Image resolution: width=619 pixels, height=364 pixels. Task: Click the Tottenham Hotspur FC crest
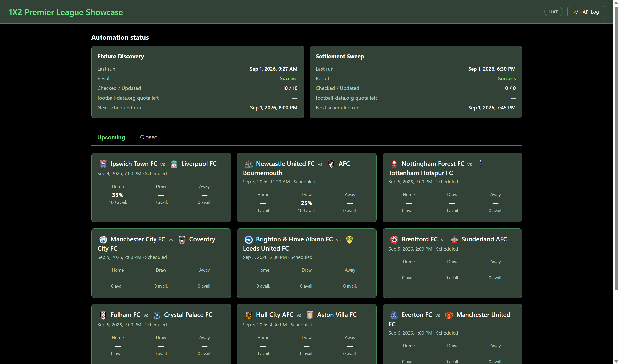tap(481, 164)
